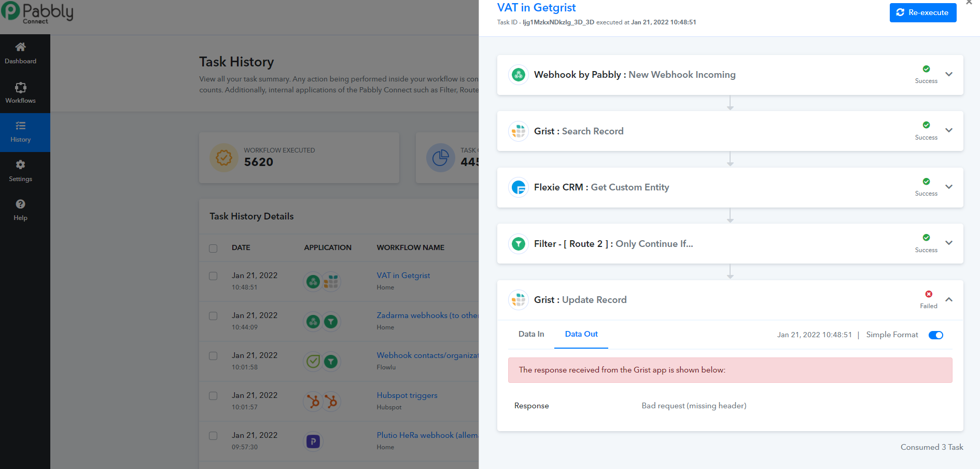Click the 'Consumed 3 Task' text

[x=932, y=447]
